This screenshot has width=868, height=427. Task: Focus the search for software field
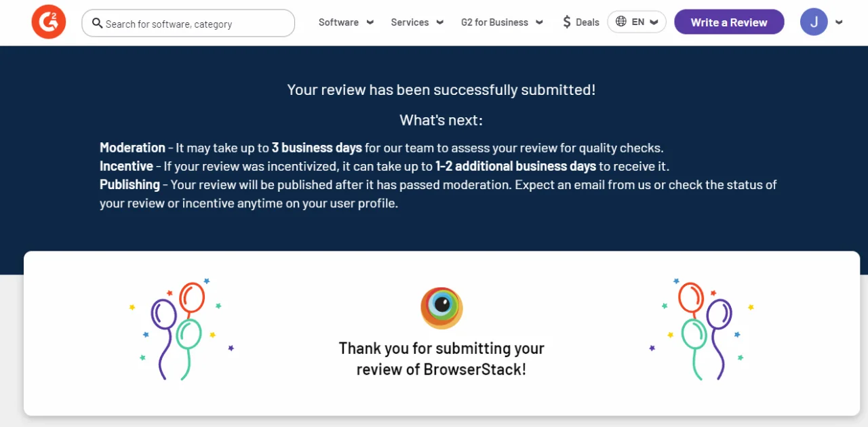(189, 23)
